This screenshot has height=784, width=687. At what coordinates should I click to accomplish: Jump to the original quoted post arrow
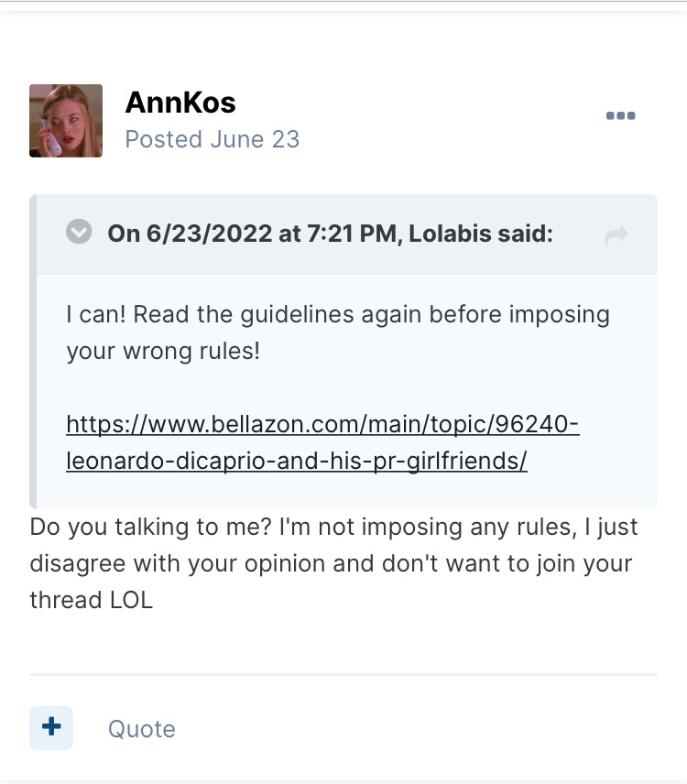pyautogui.click(x=616, y=236)
